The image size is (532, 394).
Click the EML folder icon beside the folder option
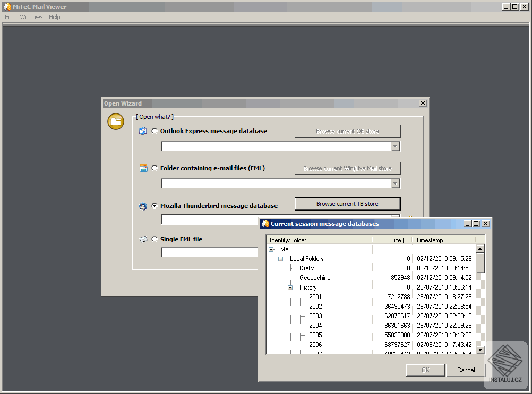point(143,168)
